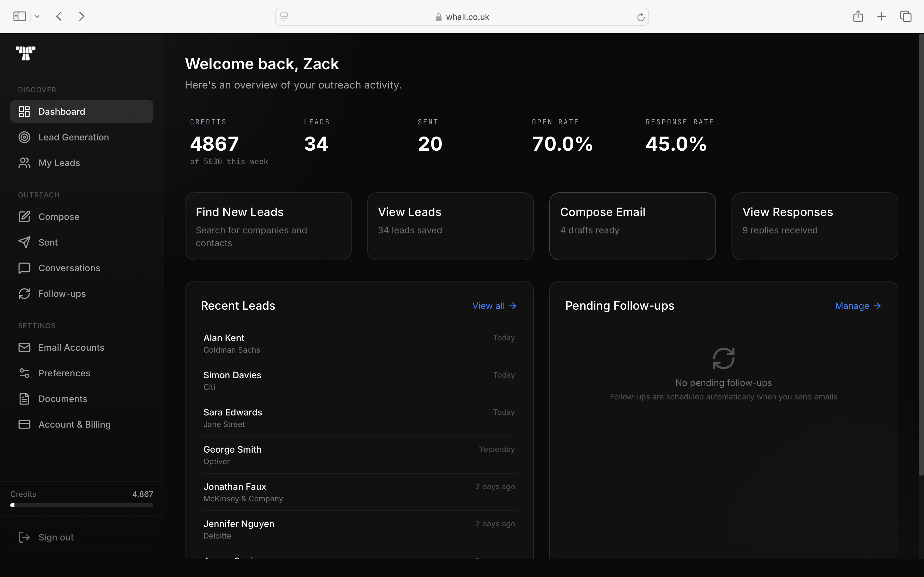Click the Compose pencil icon in sidebar
The width and height of the screenshot is (924, 577).
[24, 216]
